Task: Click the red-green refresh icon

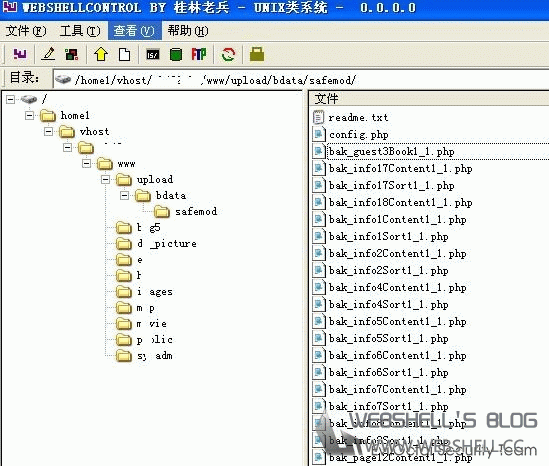Action: pyautogui.click(x=228, y=55)
